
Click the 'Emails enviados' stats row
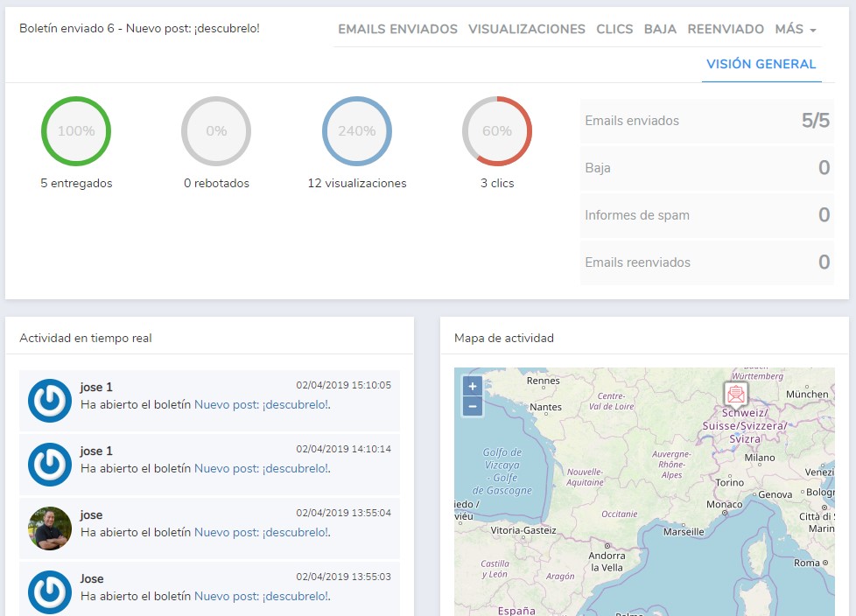(707, 121)
